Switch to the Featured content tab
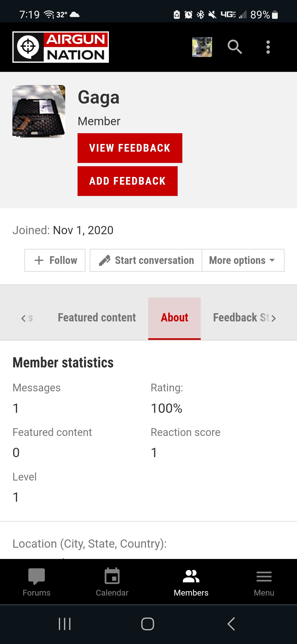 pos(97,318)
